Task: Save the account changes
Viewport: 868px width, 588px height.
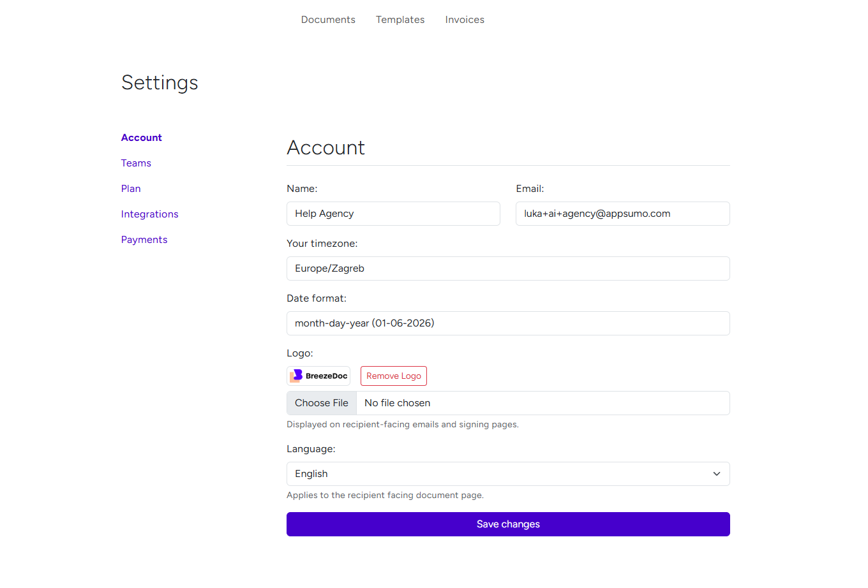Action: click(x=508, y=524)
